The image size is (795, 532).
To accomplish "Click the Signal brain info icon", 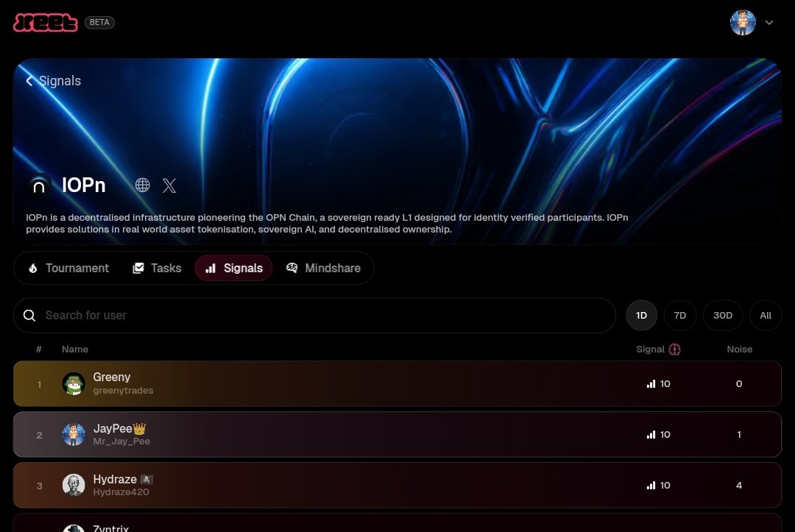I will 674,349.
